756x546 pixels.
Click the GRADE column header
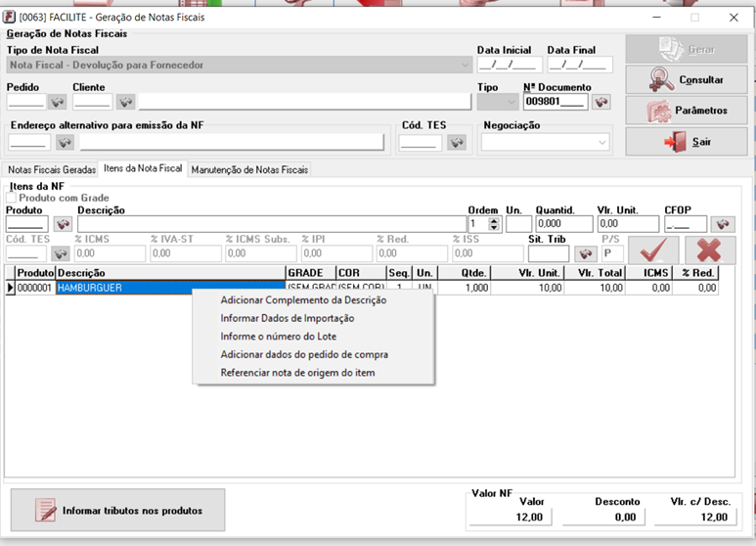pos(311,273)
